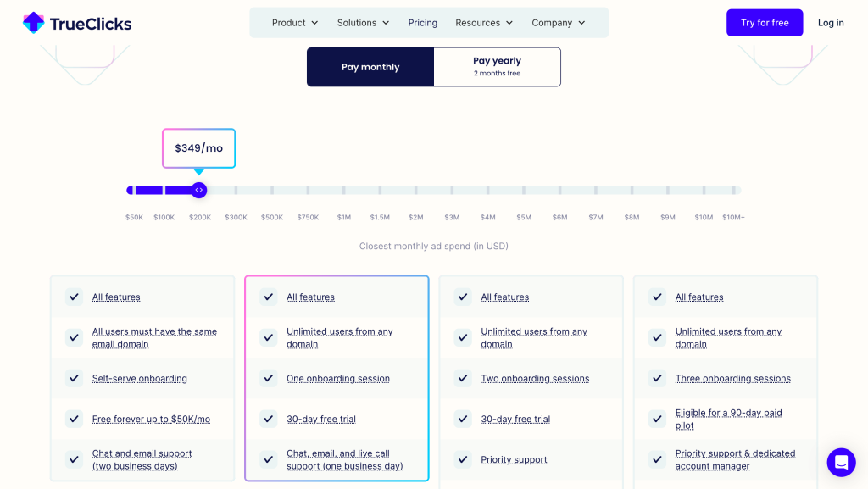Click the checkbox next to "Free forever up to $50K/mo"
This screenshot has height=489, width=868.
[x=74, y=419]
